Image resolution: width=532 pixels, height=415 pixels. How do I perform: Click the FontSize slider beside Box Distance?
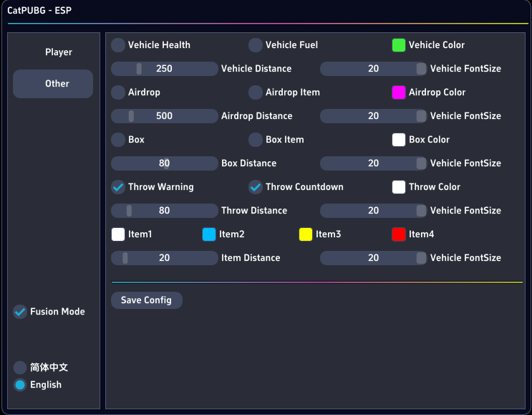pos(373,163)
